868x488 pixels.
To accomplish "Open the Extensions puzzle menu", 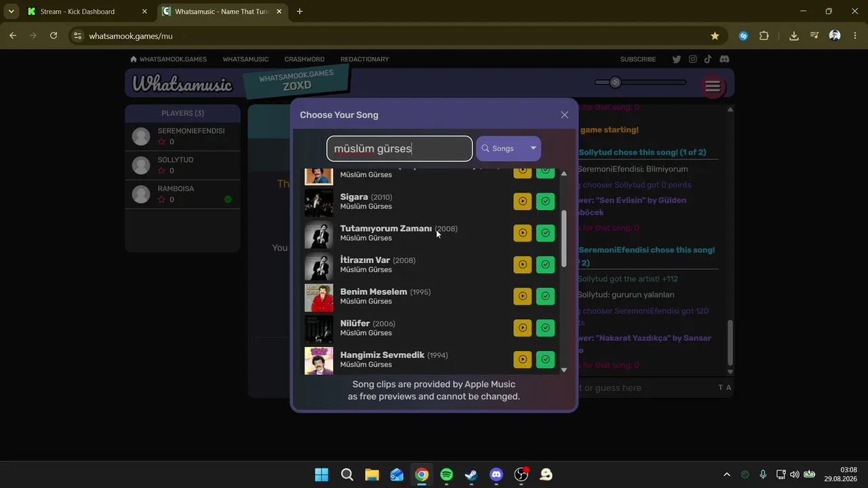I will pos(764,36).
